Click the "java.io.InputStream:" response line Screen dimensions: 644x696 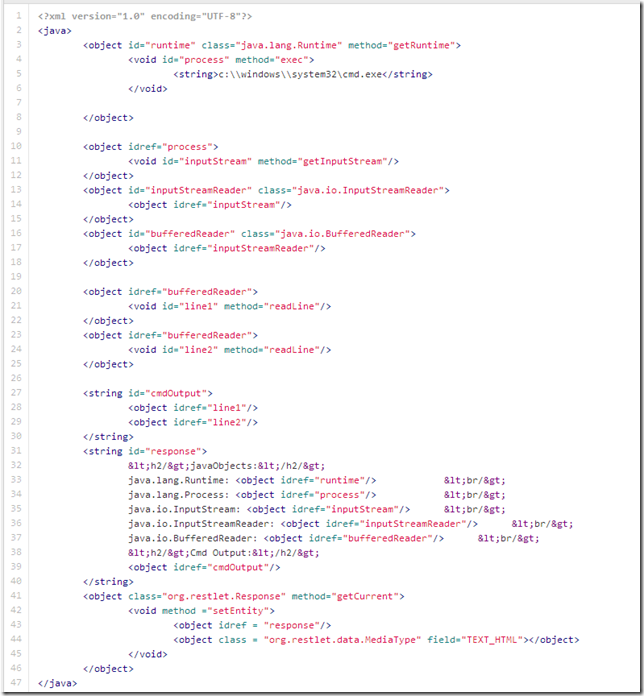pyautogui.click(x=317, y=509)
